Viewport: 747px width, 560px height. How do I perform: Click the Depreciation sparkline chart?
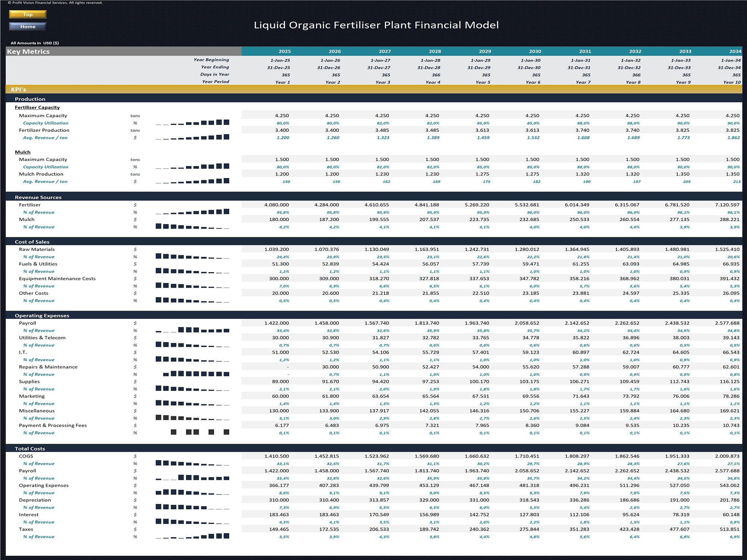click(x=192, y=507)
